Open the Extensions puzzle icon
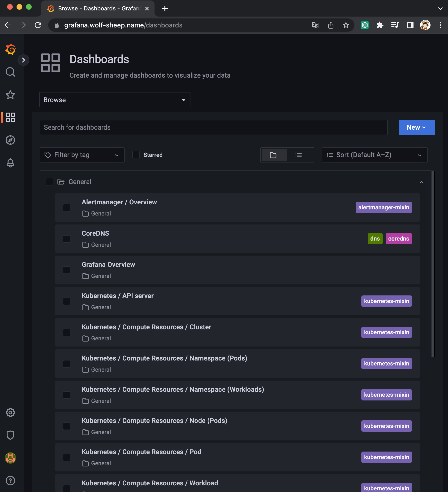The image size is (448, 492). (380, 25)
